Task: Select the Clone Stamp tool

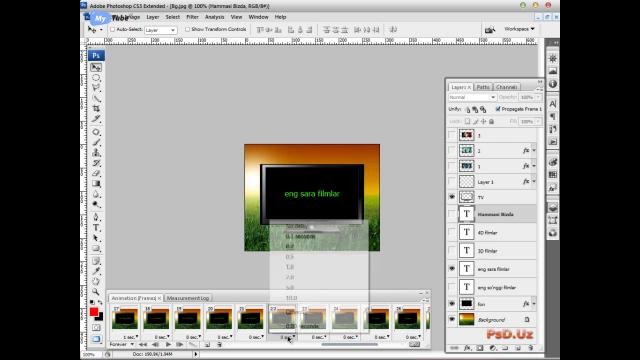Action: click(96, 153)
